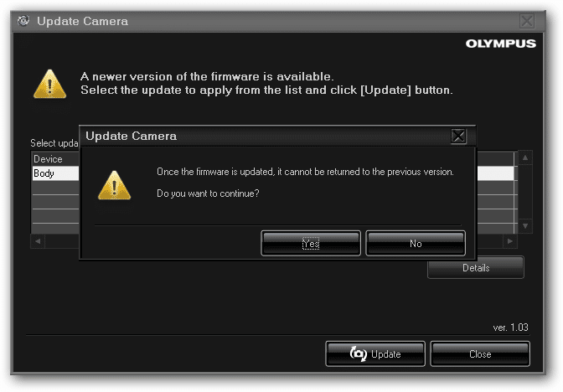
Task: Click the inner dialog's Update Camera title bar
Action: (251, 136)
